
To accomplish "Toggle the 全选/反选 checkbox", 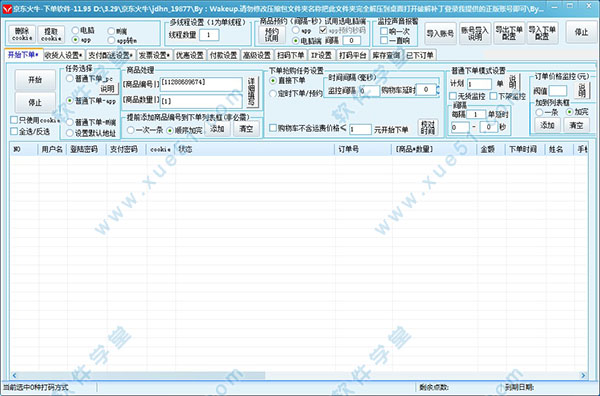I will pos(14,131).
